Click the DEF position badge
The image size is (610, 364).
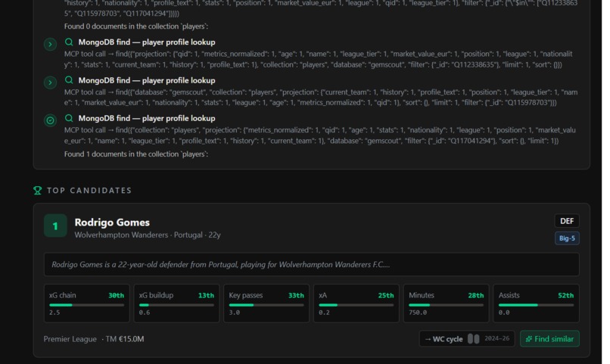point(567,221)
